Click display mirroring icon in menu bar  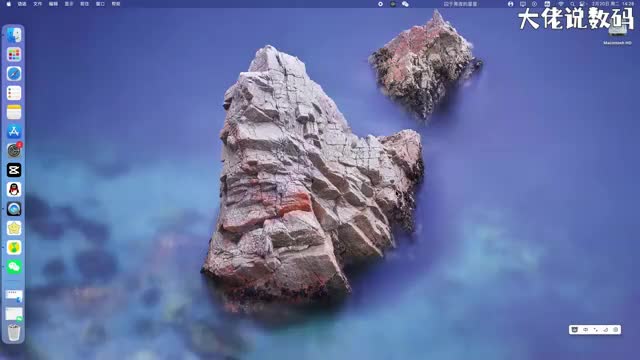click(x=523, y=4)
